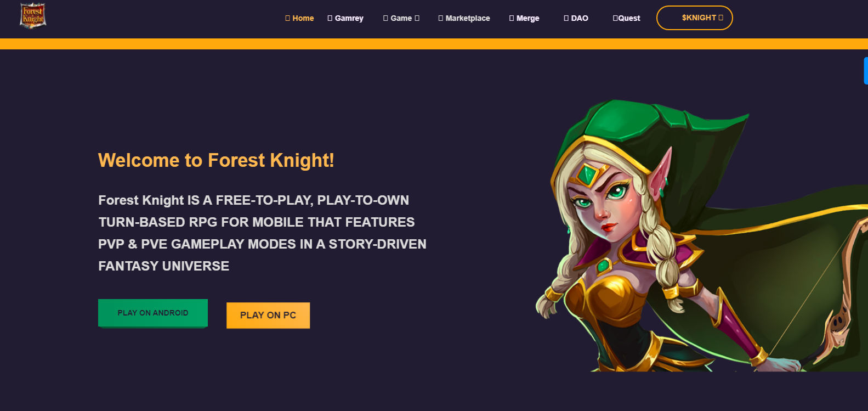
Task: Click the icon beside Merge
Action: (511, 18)
